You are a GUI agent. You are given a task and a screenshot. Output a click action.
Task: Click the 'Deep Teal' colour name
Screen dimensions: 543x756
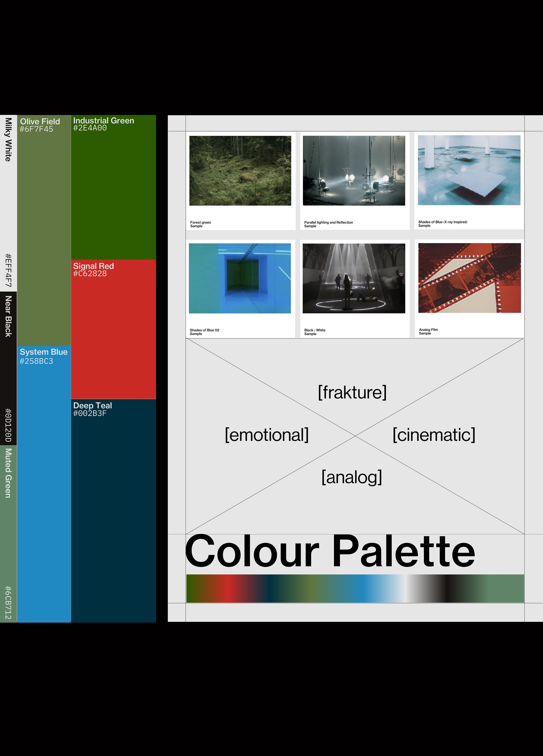(93, 406)
